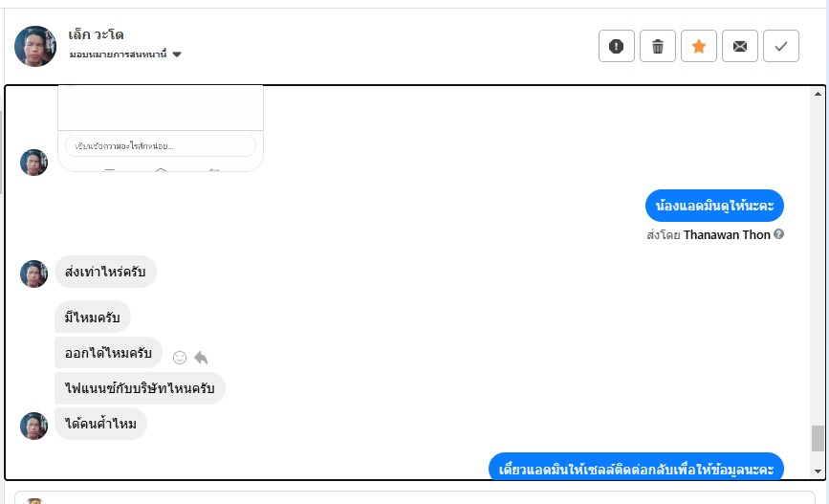Click the envelope mark unread icon
This screenshot has width=829, height=504.
(x=740, y=46)
